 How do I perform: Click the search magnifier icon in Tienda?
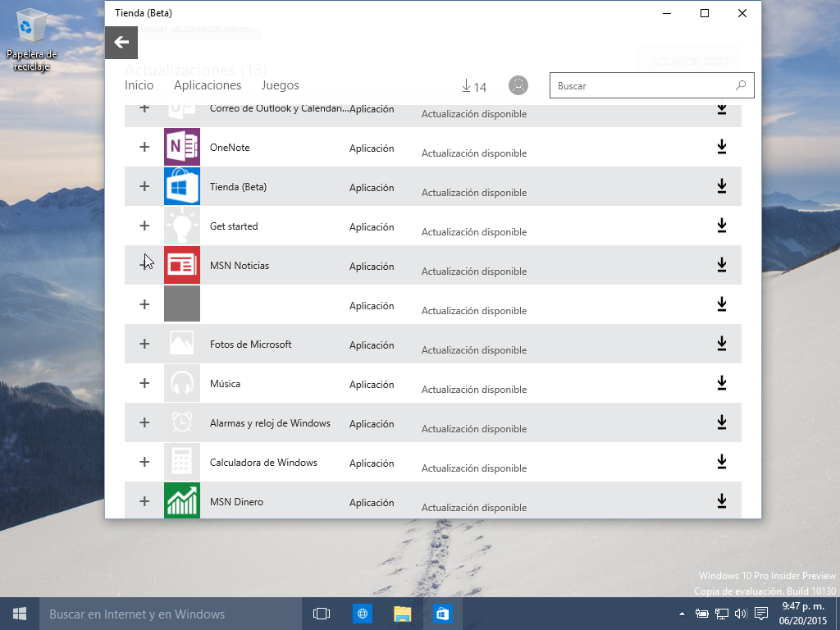pos(741,85)
